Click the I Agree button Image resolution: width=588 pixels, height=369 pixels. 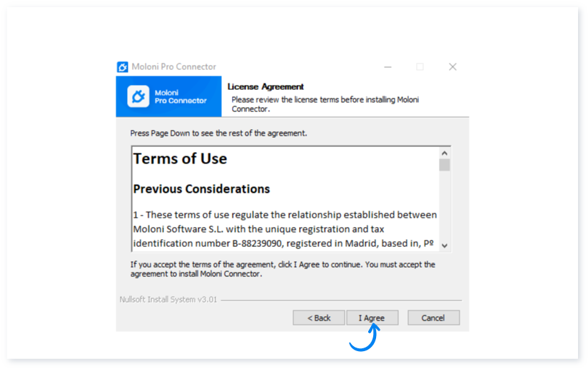pyautogui.click(x=372, y=318)
